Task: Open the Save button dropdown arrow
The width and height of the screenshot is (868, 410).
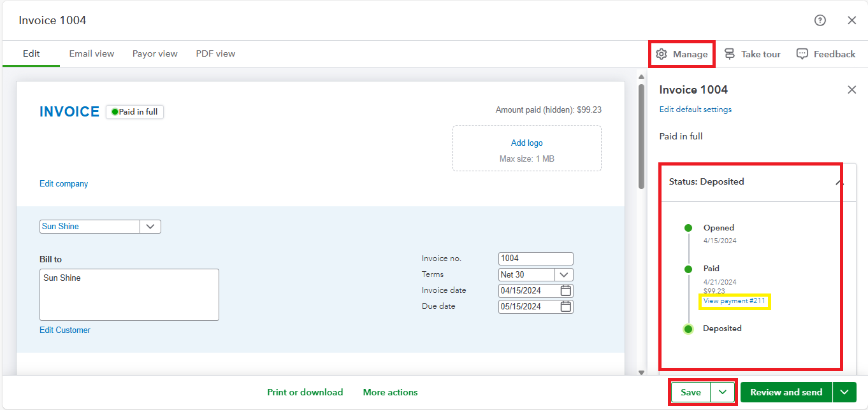Action: pyautogui.click(x=723, y=392)
